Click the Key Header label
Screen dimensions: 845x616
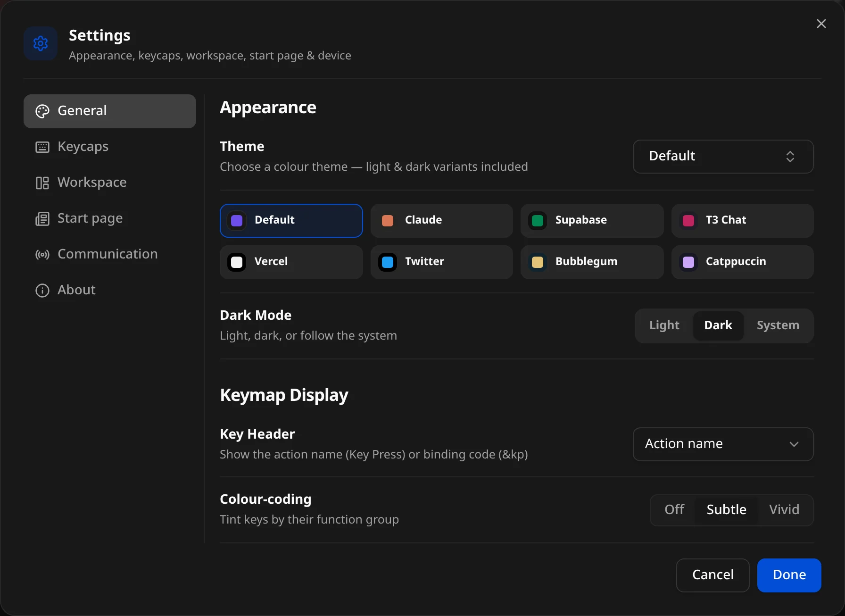click(257, 434)
